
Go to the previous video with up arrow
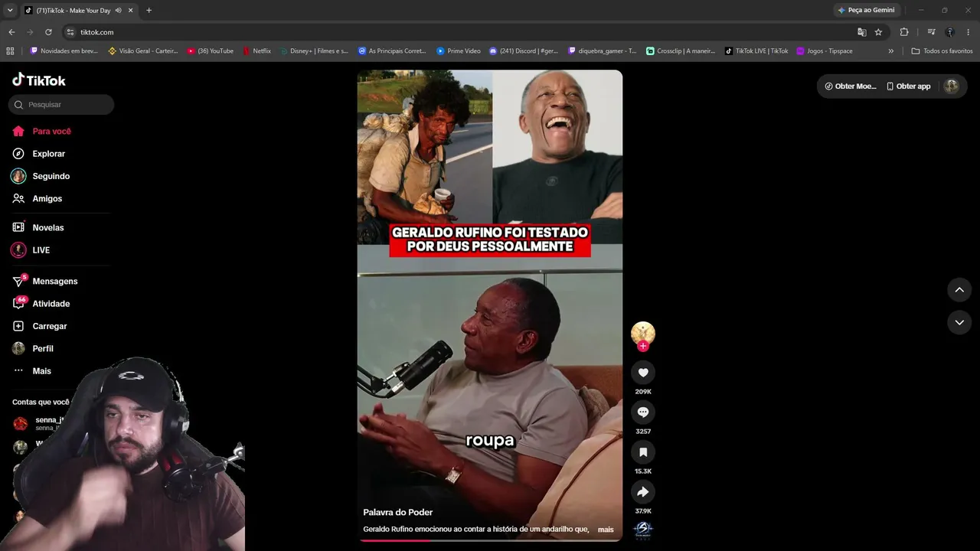[x=959, y=290]
